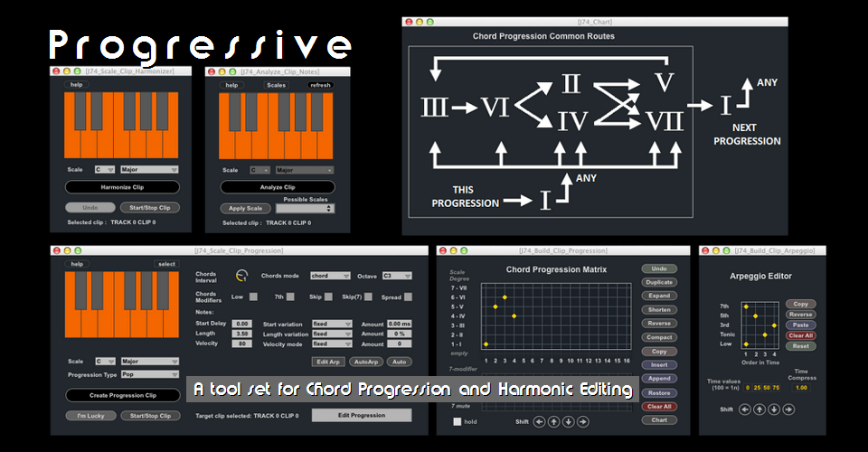Open the Chords mode dropdown
The width and height of the screenshot is (868, 452).
tap(329, 276)
